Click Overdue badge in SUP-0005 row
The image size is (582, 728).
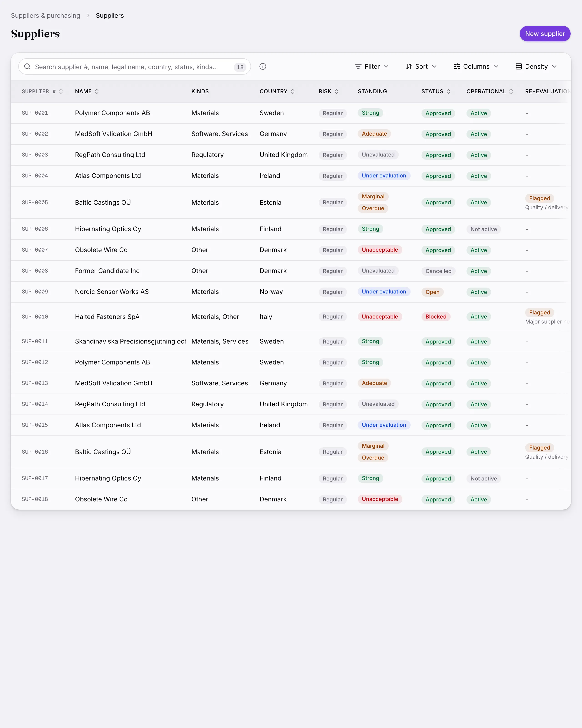(373, 208)
